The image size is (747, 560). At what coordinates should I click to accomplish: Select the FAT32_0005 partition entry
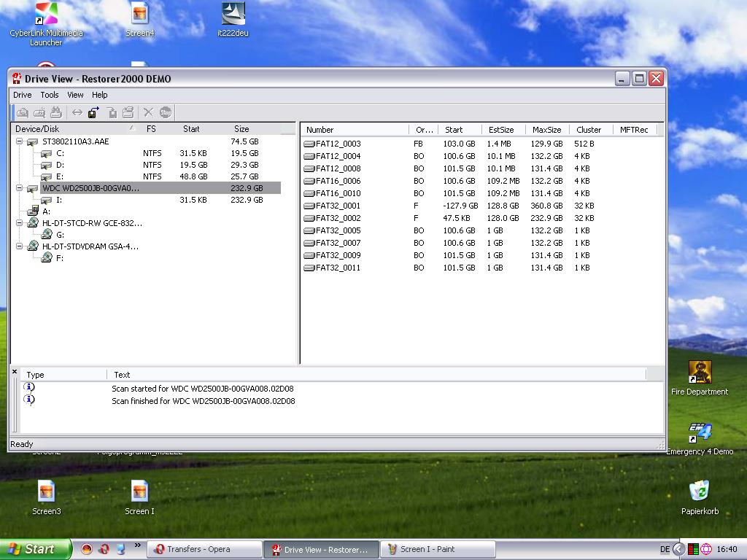[x=338, y=230]
